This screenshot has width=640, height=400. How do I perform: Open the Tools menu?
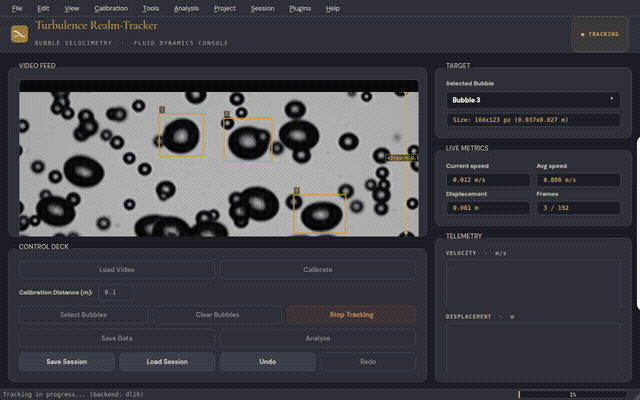click(x=151, y=8)
